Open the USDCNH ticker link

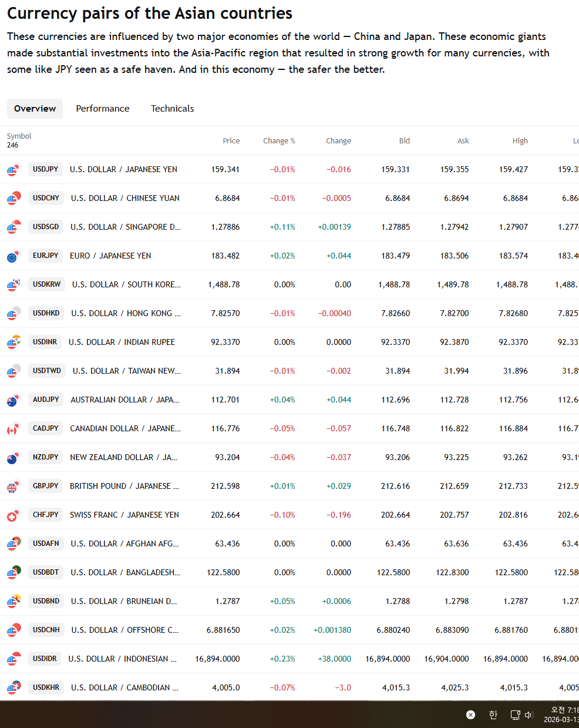point(46,630)
